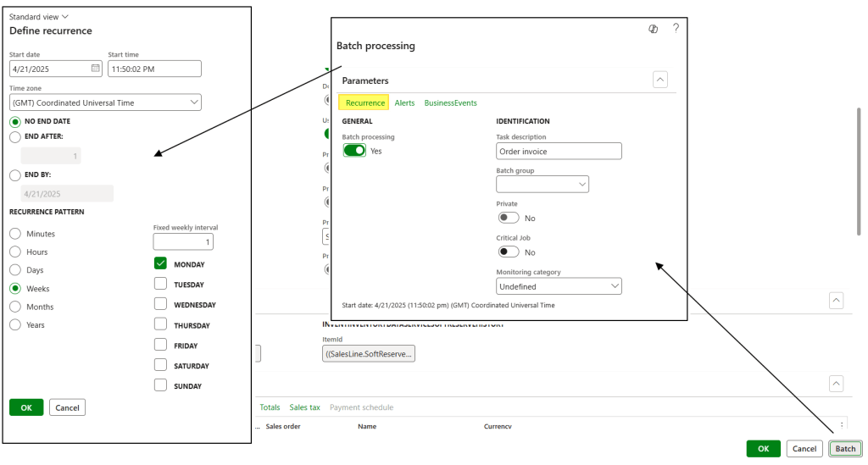
Task: Click the Copilot icon in Batch processing
Action: pyautogui.click(x=654, y=29)
